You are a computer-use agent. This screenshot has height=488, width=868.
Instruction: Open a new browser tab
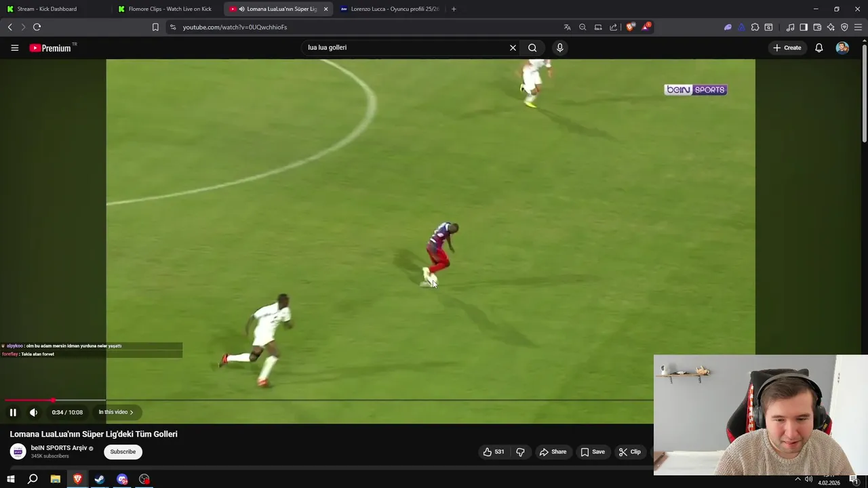[454, 9]
